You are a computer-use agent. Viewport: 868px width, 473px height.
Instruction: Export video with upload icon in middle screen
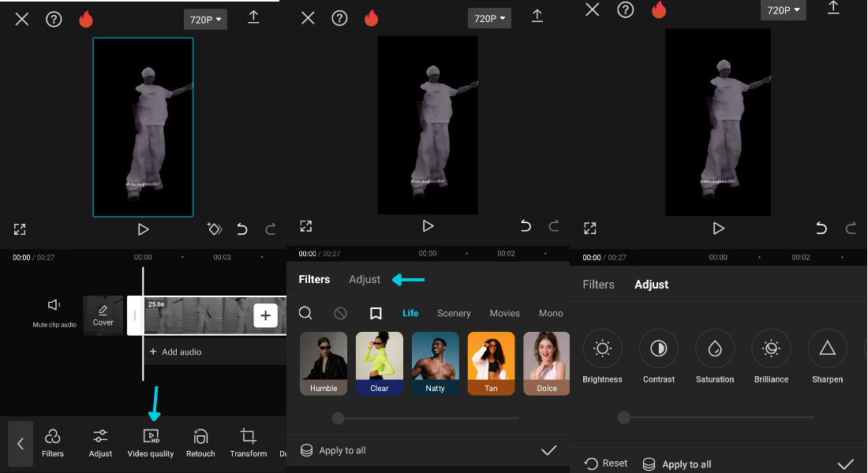[x=537, y=16]
